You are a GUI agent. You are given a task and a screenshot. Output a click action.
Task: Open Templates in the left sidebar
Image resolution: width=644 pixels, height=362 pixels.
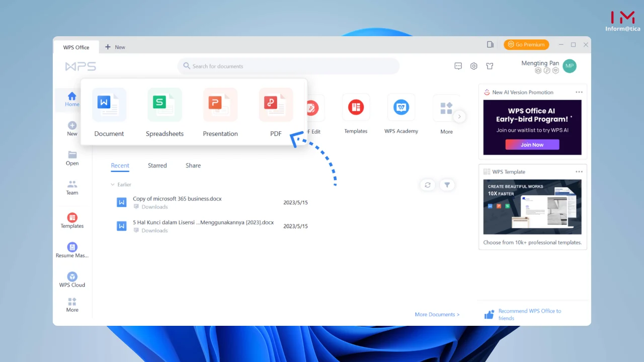pyautogui.click(x=72, y=221)
